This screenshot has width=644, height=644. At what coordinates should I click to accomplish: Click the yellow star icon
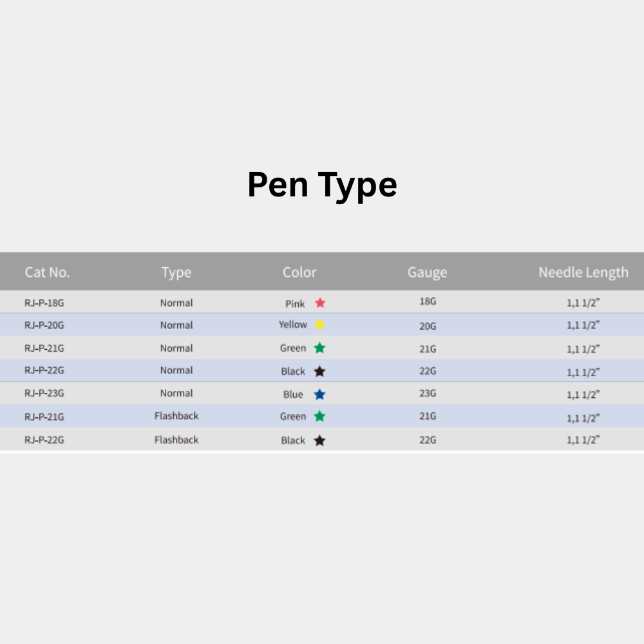click(x=319, y=325)
